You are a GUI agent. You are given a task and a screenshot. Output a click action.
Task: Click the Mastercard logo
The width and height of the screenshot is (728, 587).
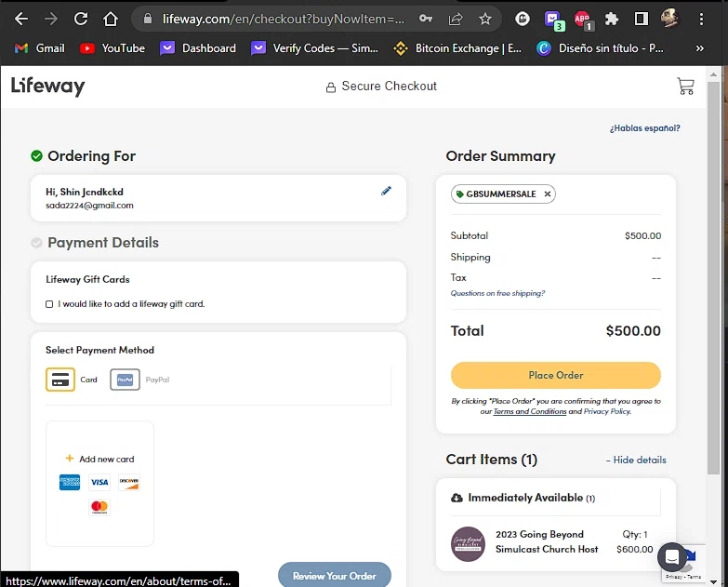[x=99, y=507]
